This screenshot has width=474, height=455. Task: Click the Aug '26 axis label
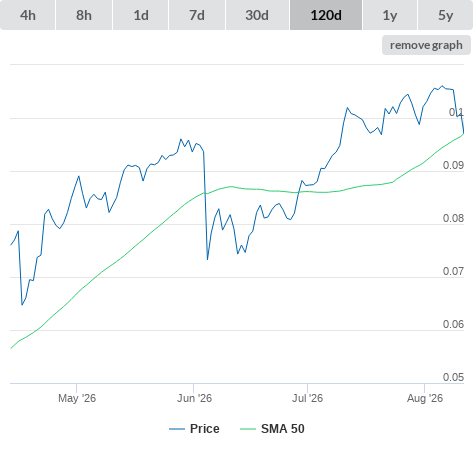[x=425, y=398]
